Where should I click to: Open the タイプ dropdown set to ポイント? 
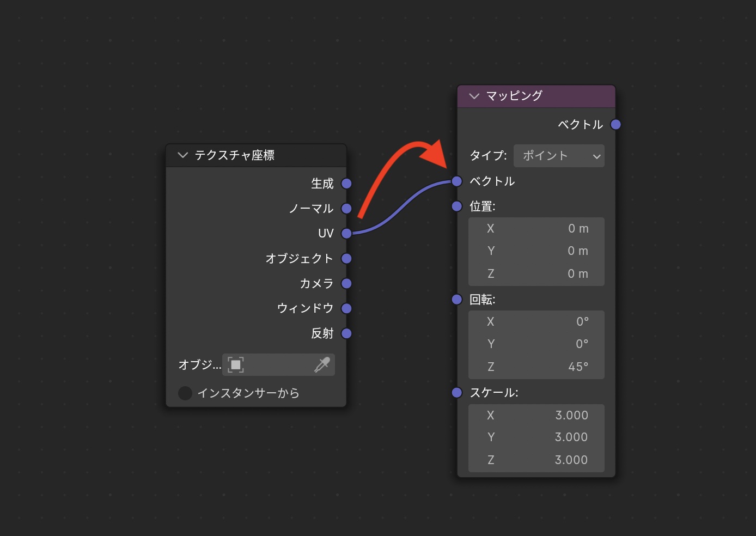point(559,156)
